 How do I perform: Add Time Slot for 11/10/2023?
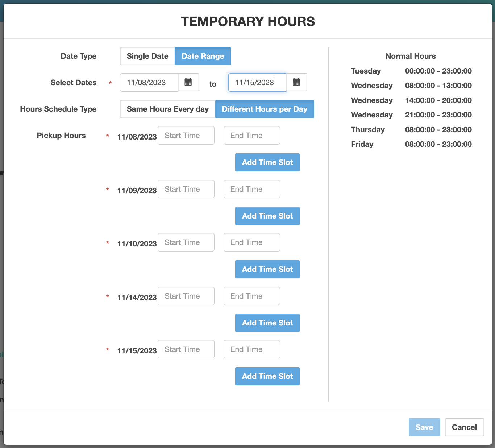click(267, 269)
